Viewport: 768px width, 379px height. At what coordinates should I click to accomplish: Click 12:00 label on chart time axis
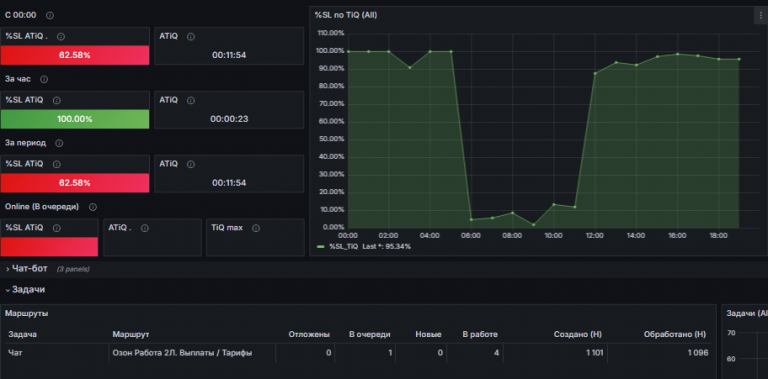(595, 236)
